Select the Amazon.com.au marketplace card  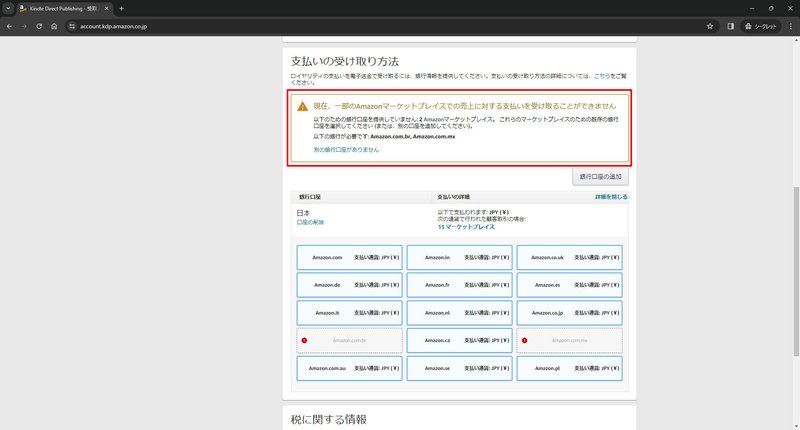(x=349, y=368)
